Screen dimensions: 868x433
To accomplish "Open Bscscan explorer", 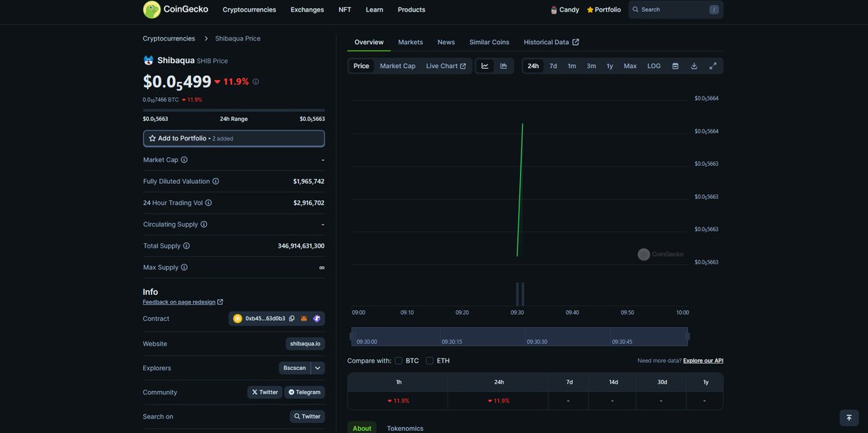I will point(294,368).
